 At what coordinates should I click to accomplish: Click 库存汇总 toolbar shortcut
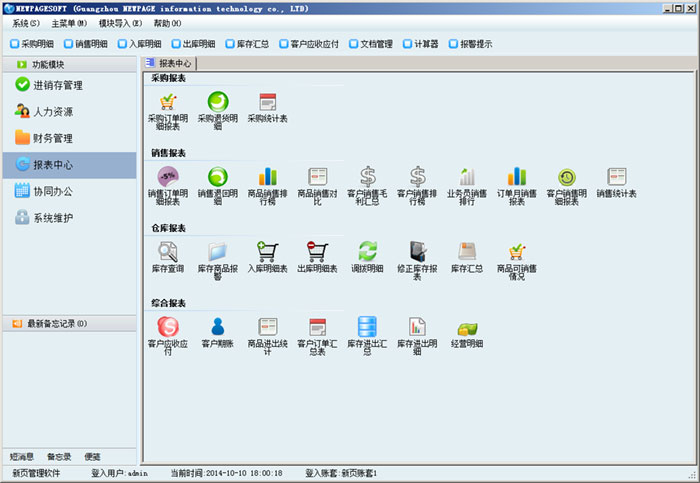click(x=247, y=44)
